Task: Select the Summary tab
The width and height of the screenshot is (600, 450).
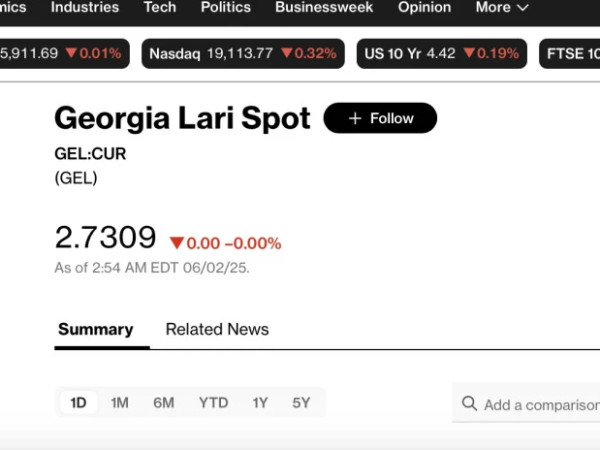Action: 96,329
